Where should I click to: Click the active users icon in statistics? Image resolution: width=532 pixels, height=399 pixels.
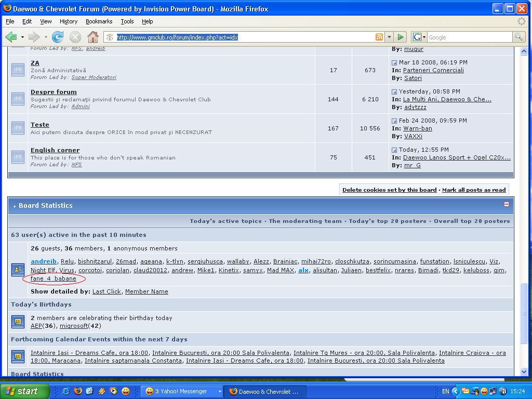[18, 269]
